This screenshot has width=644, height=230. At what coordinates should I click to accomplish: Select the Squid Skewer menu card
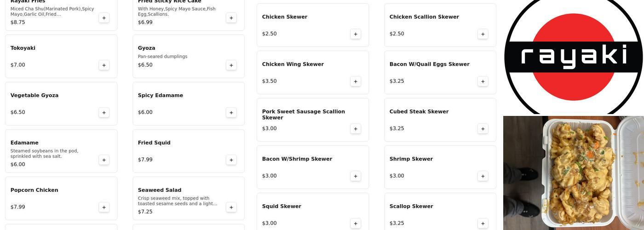(304, 212)
